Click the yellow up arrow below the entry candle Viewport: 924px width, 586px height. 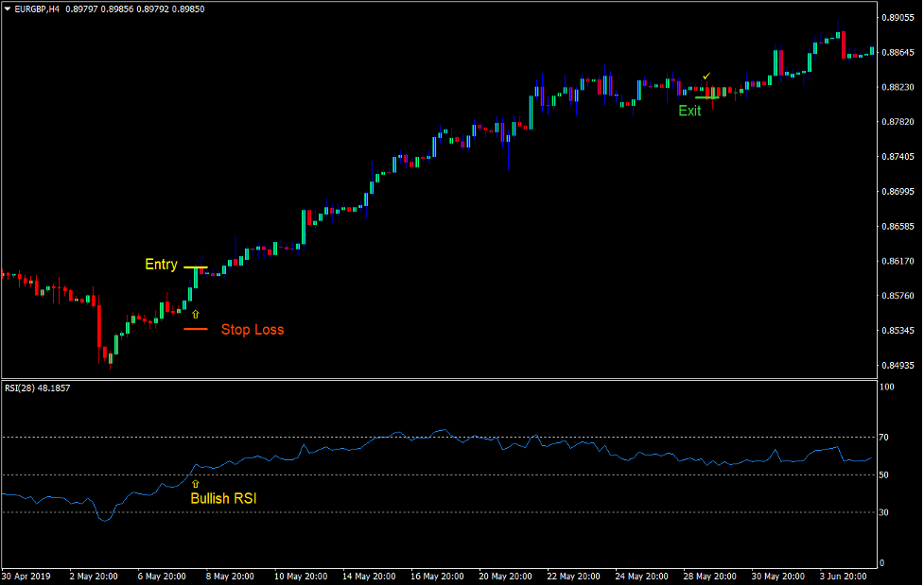(x=196, y=312)
